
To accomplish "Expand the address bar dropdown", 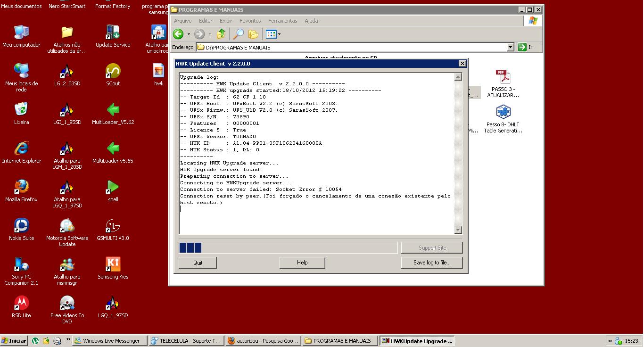I will [510, 47].
